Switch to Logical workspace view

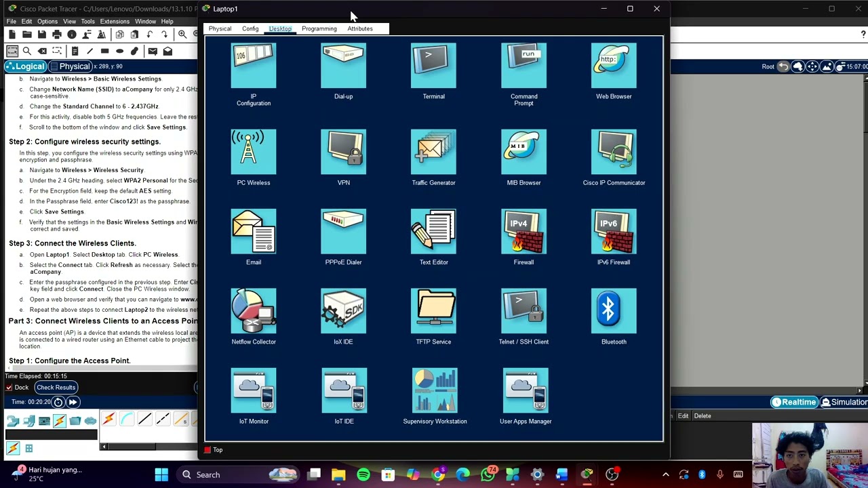25,66
